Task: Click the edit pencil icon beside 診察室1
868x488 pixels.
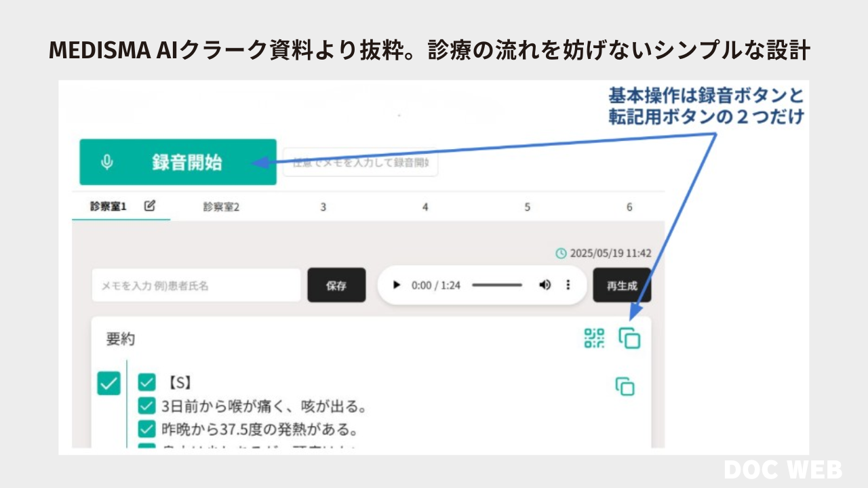Action: pyautogui.click(x=150, y=206)
